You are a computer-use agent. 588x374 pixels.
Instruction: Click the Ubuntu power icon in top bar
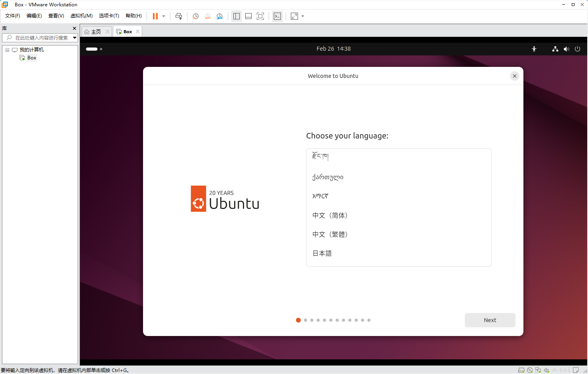(x=577, y=49)
